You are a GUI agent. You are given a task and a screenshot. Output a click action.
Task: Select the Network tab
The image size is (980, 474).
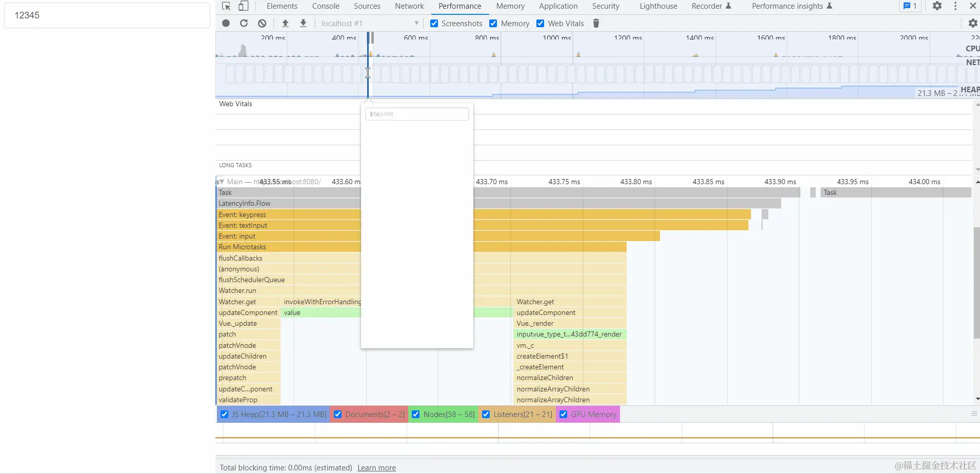409,6
